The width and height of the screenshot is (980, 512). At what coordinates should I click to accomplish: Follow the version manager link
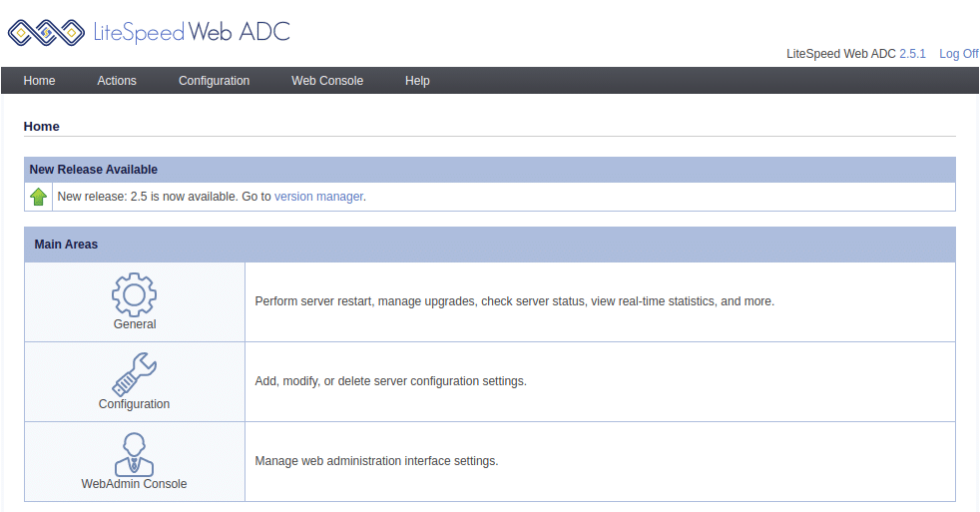click(318, 197)
